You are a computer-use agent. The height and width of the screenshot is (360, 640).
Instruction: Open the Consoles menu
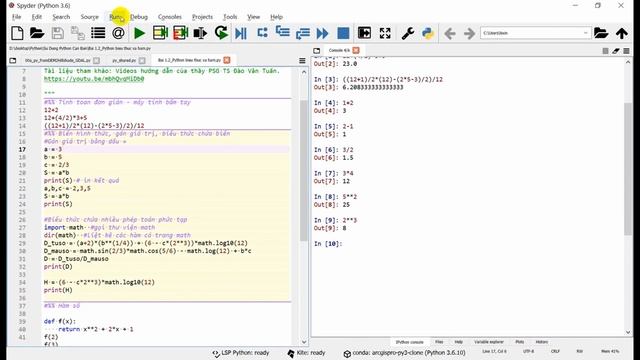(x=169, y=17)
